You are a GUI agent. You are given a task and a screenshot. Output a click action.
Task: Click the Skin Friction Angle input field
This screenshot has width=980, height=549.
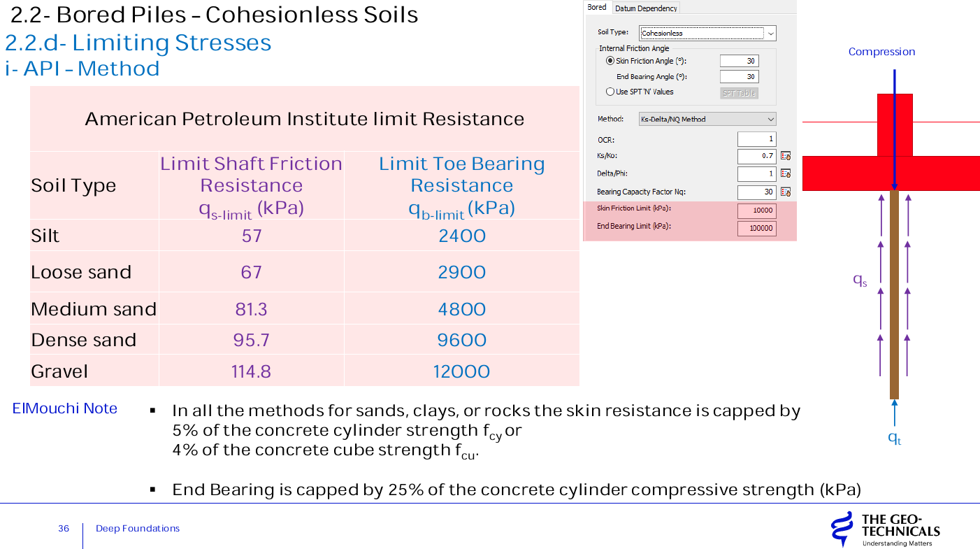tap(739, 61)
